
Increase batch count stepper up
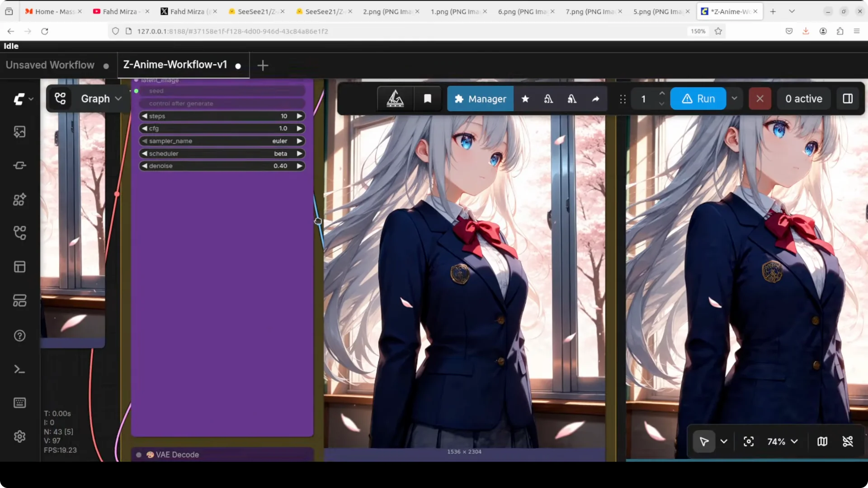coord(662,94)
